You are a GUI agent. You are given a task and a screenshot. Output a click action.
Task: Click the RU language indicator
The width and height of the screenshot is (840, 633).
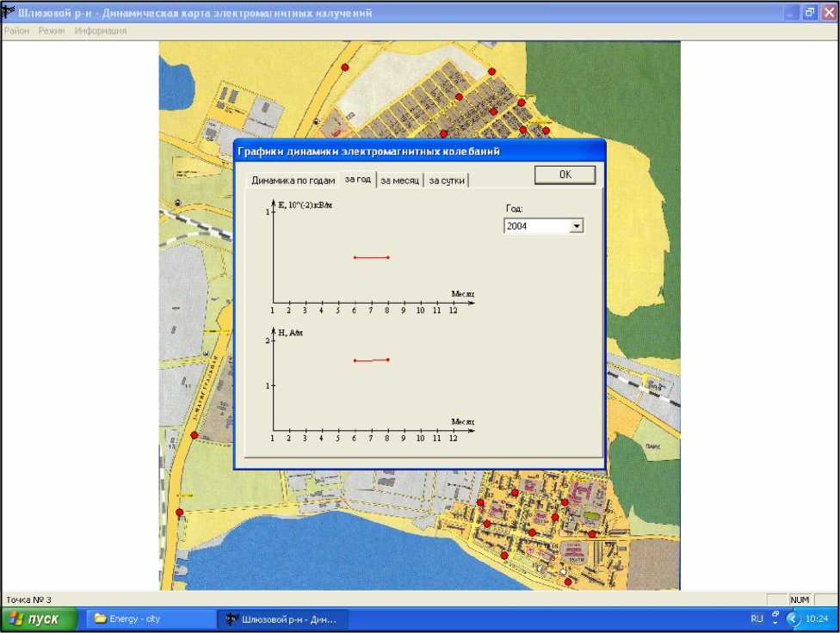coord(757,618)
